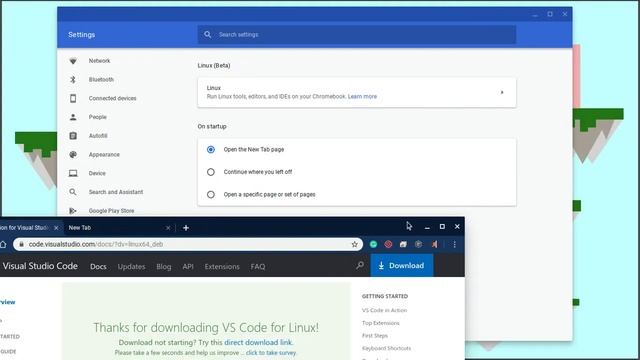Open Network settings in sidebar

point(99,61)
